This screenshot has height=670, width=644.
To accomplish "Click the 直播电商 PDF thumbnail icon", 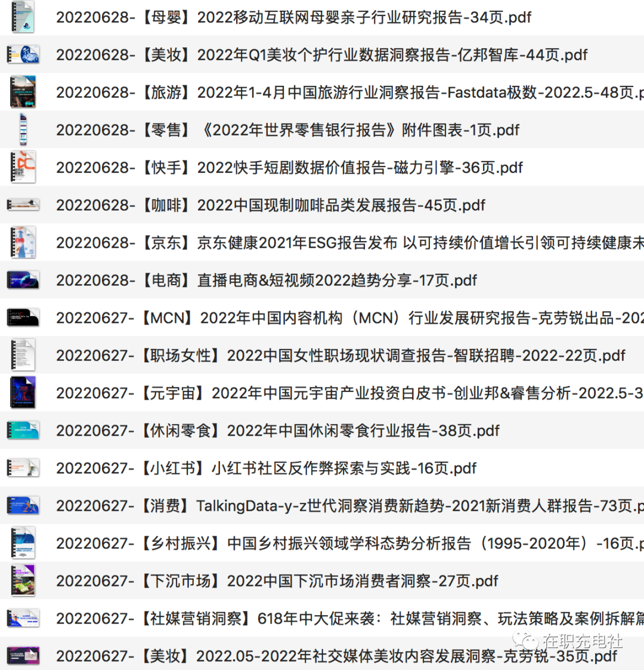I will [x=23, y=280].
